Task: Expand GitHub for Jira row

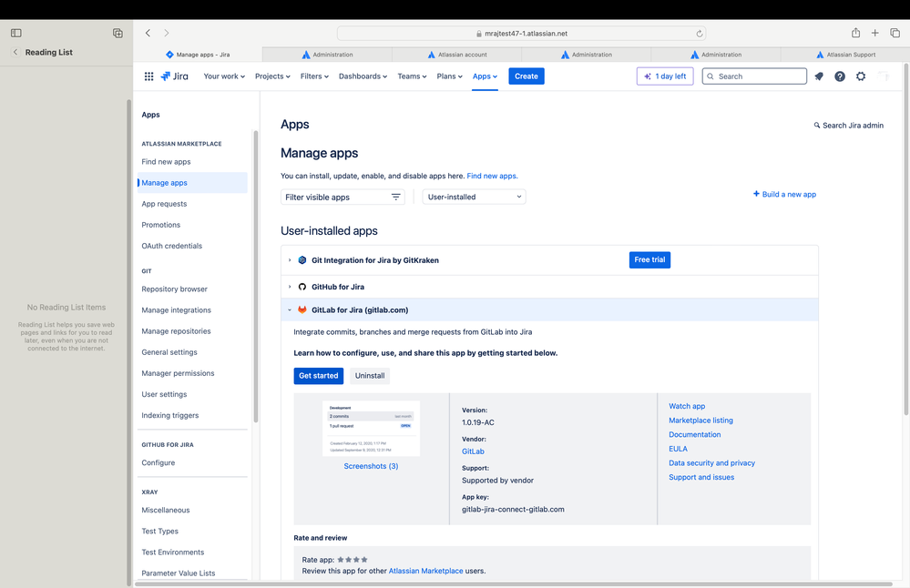Action: point(290,287)
